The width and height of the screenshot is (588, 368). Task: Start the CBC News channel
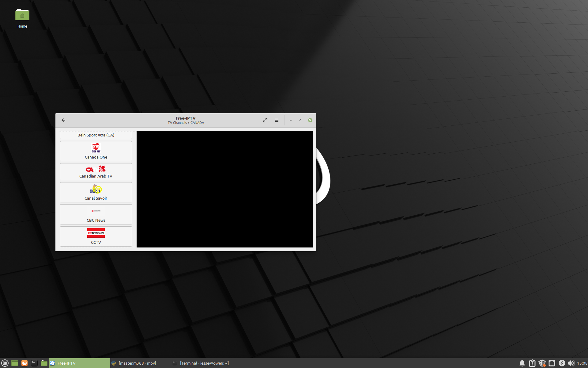click(96, 214)
